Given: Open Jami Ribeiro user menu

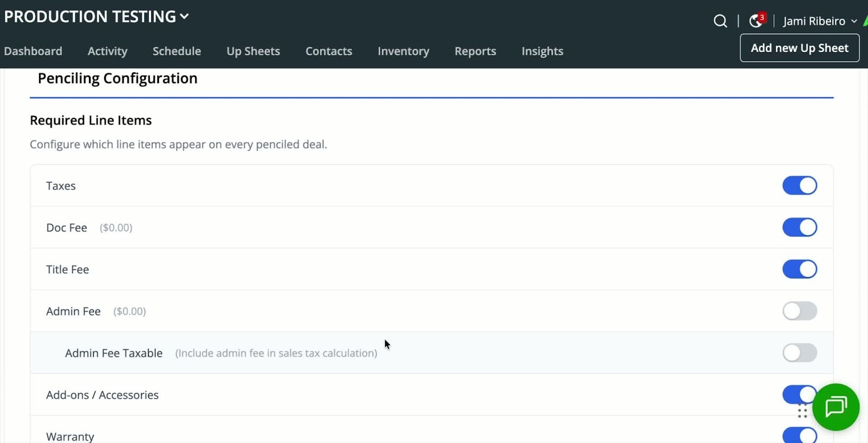Looking at the screenshot, I should coord(819,21).
